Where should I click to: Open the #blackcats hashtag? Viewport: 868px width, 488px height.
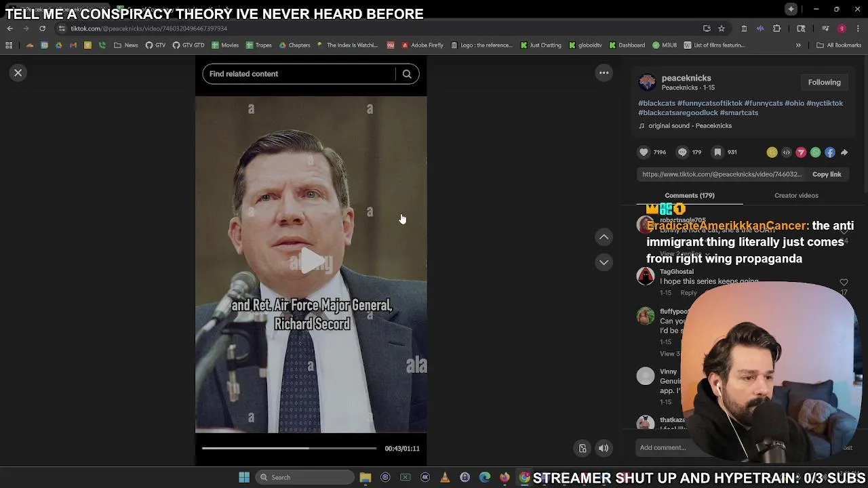(x=656, y=103)
